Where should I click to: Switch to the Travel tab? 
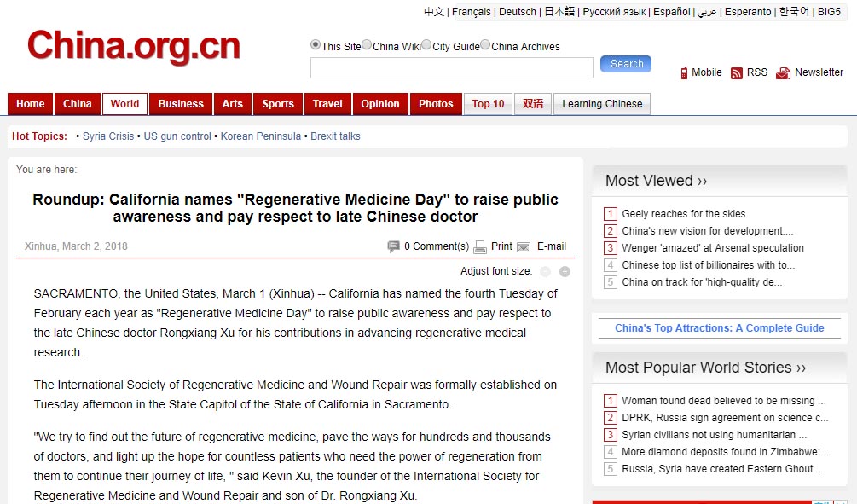[327, 104]
